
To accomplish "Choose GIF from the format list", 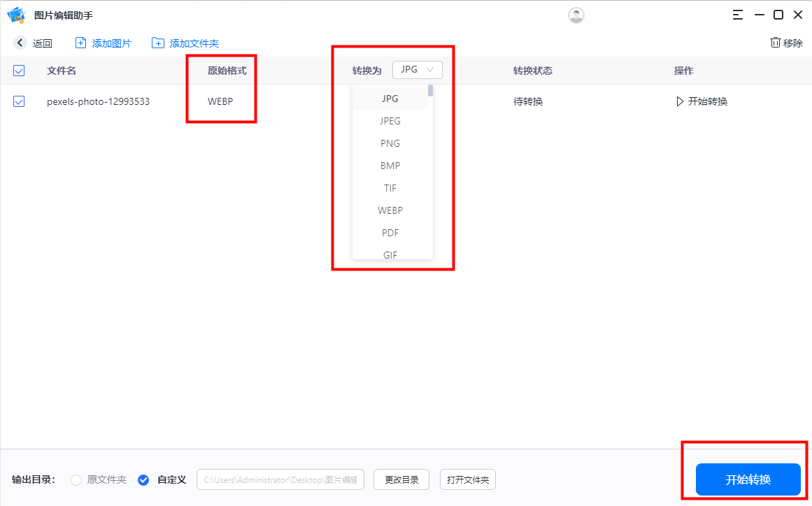I will (x=390, y=254).
